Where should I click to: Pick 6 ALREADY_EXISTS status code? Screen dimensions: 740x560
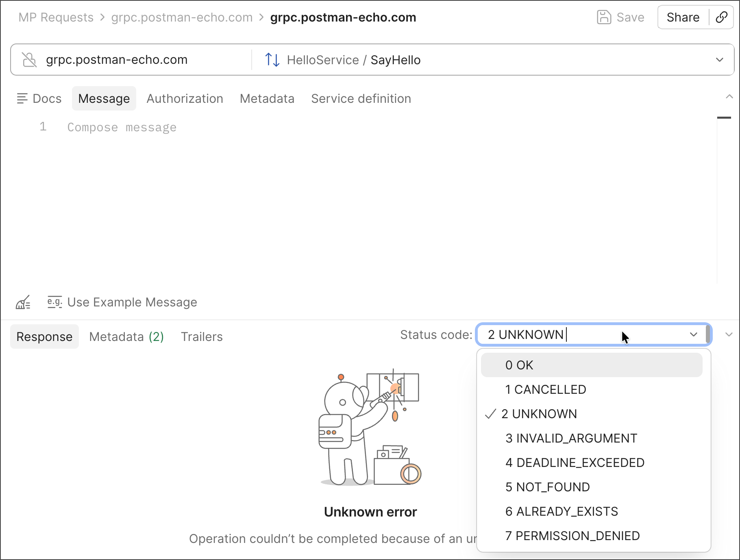point(592,511)
